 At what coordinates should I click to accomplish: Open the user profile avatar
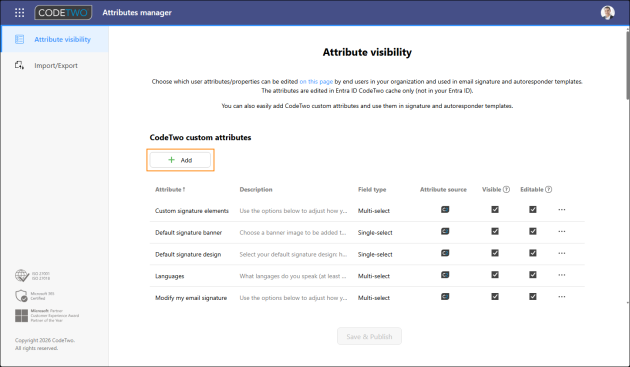[x=608, y=12]
